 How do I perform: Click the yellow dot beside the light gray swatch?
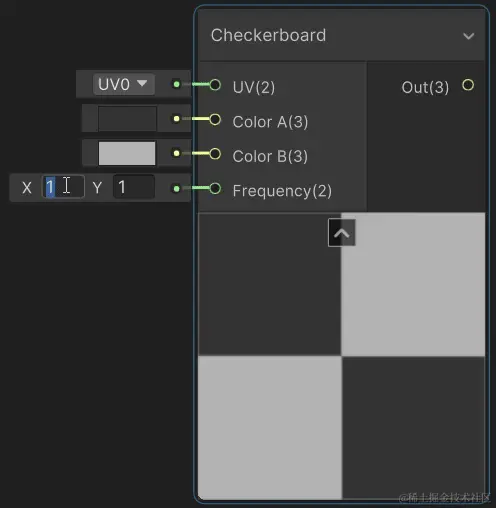177,153
